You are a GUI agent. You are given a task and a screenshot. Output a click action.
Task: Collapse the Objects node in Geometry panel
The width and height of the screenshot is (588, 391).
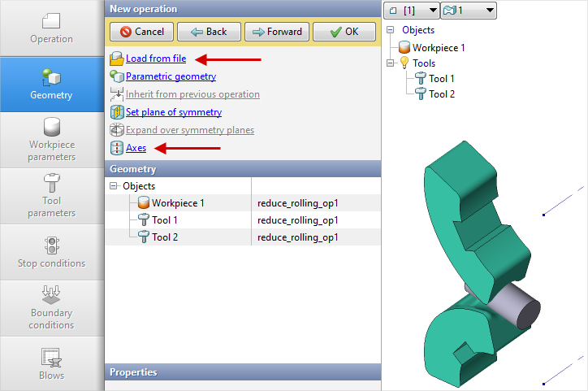(x=114, y=186)
